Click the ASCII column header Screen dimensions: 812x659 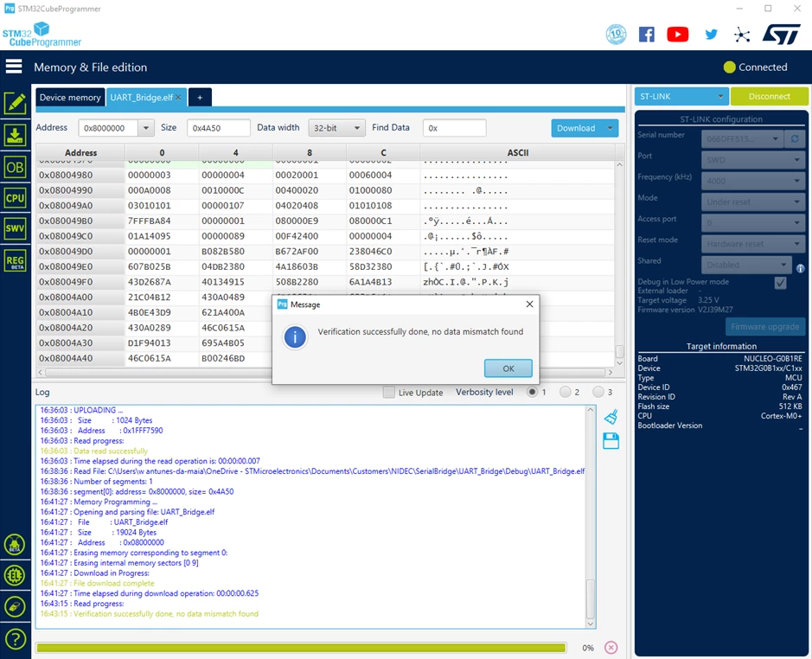(x=517, y=153)
